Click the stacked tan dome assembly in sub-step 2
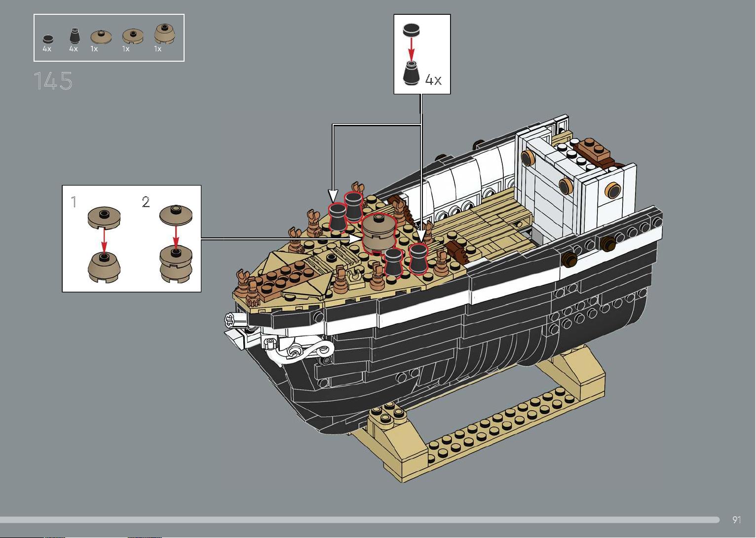 pyautogui.click(x=176, y=263)
